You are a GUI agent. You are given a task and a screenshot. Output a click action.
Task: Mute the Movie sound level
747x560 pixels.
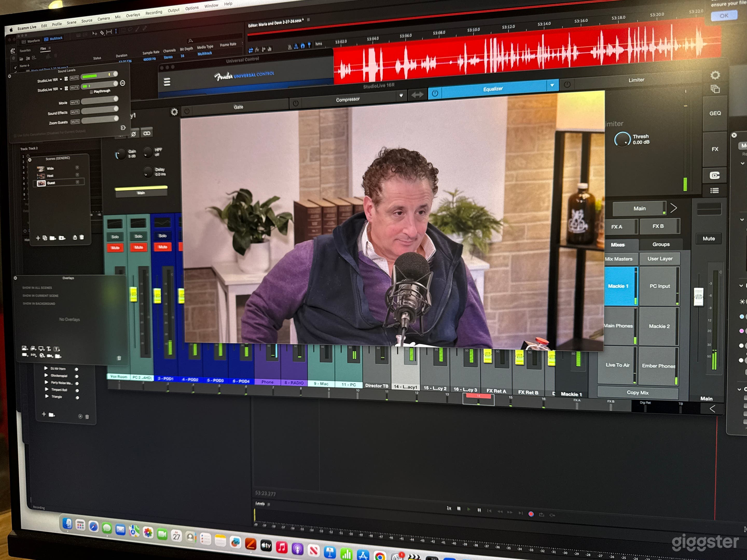click(x=75, y=102)
